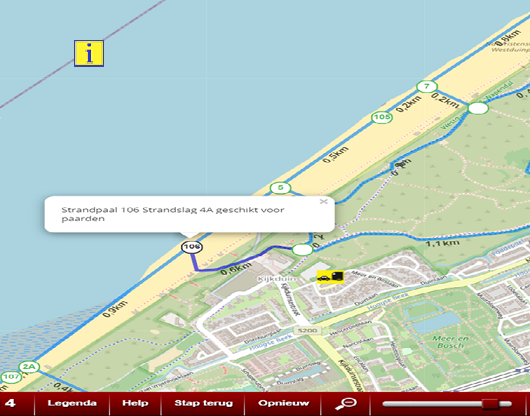This screenshot has height=416, width=530.
Task: Open the Legenda menu
Action: tap(72, 403)
